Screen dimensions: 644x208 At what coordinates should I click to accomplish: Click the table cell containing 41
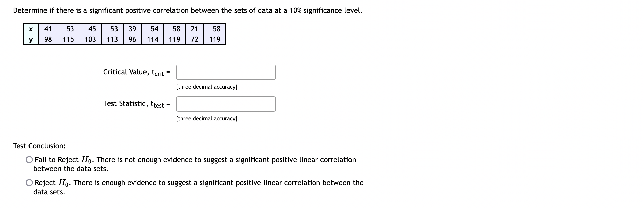(48, 29)
